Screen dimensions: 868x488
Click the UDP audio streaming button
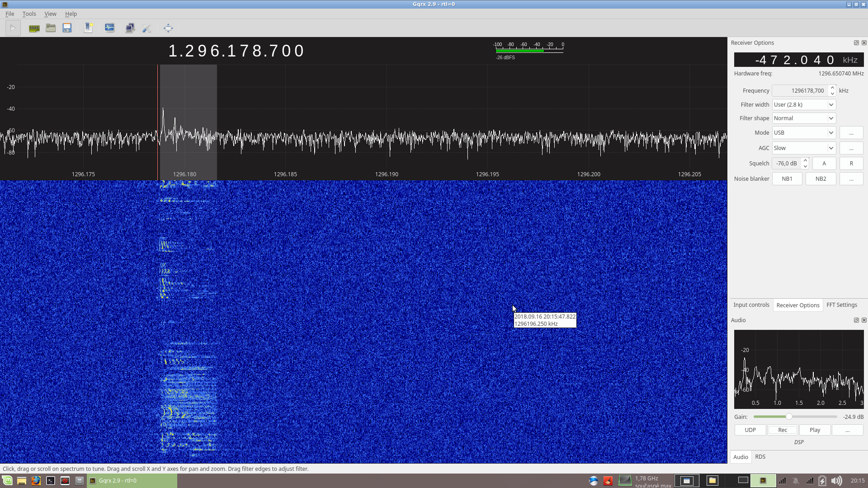tap(750, 430)
